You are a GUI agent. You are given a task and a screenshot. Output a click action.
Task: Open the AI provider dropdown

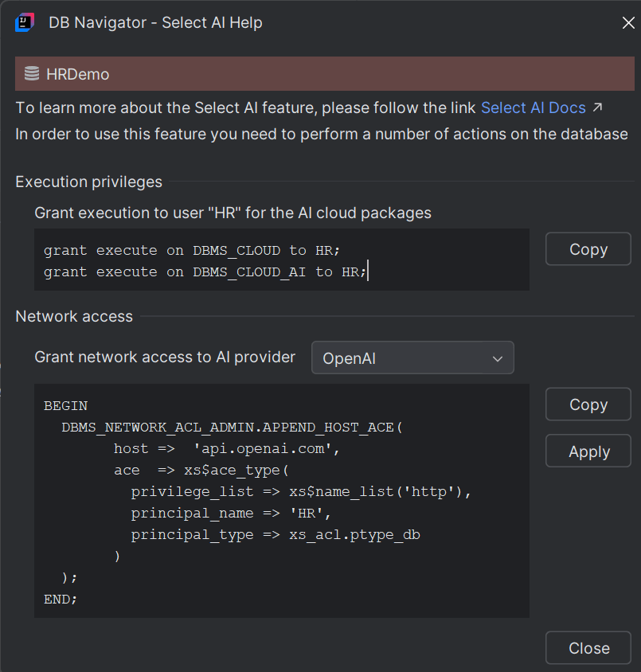[412, 357]
